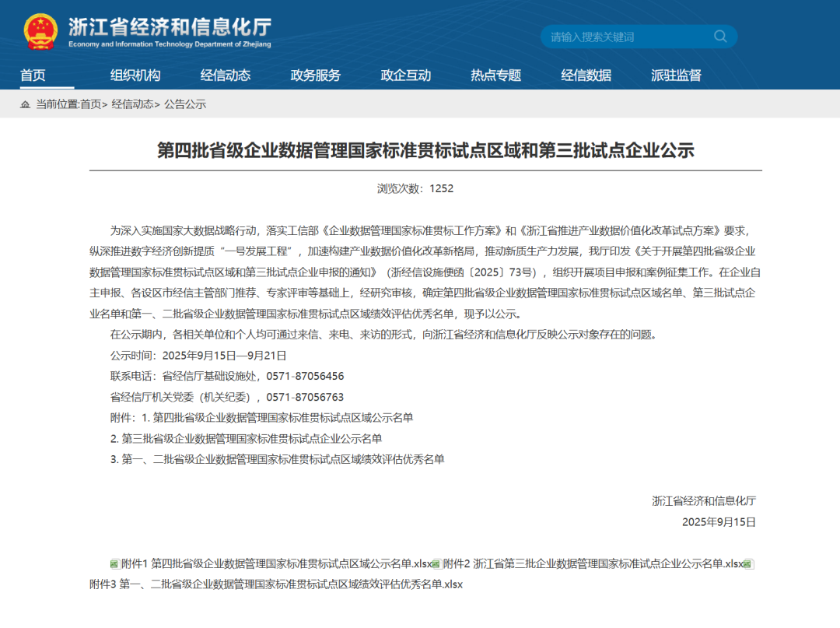840x628 pixels.
Task: Open the 政企互动 navigation item
Action: pos(406,75)
